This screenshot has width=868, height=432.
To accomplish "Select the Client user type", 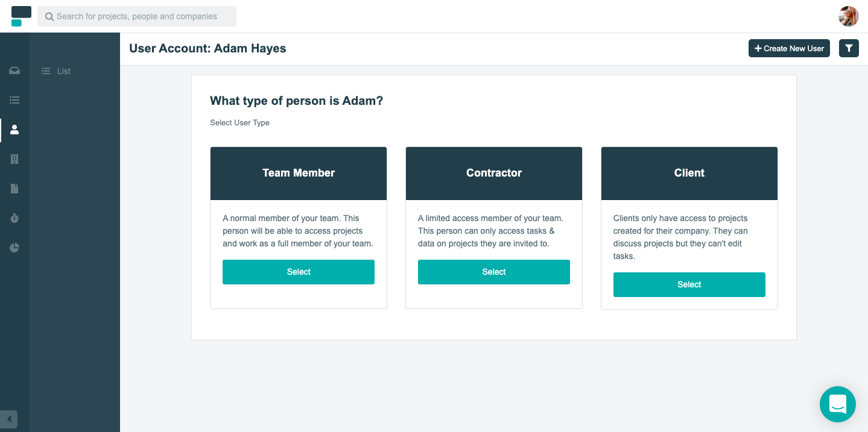I will [x=689, y=284].
